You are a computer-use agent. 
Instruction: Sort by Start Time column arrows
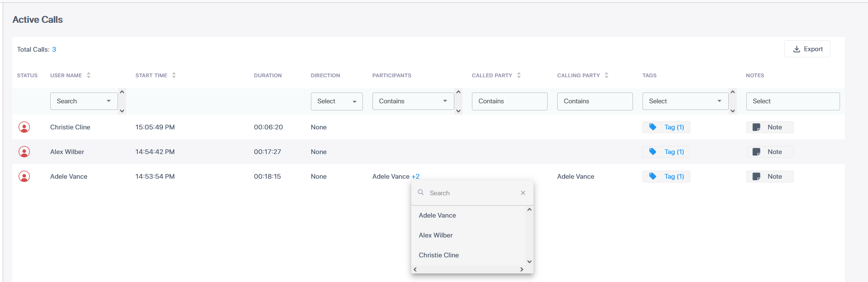coord(174,75)
